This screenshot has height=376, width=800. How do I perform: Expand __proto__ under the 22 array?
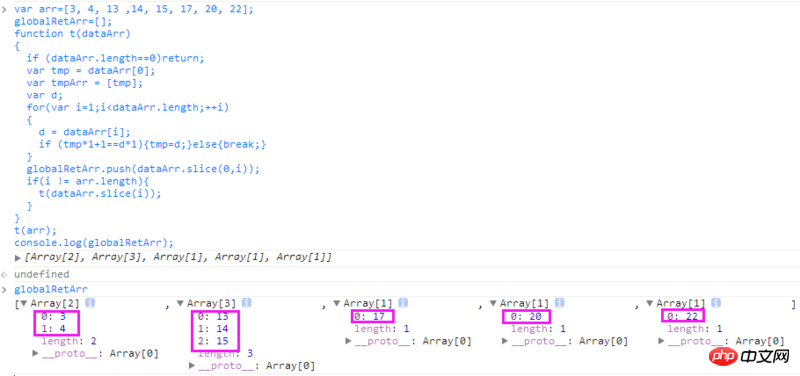662,341
